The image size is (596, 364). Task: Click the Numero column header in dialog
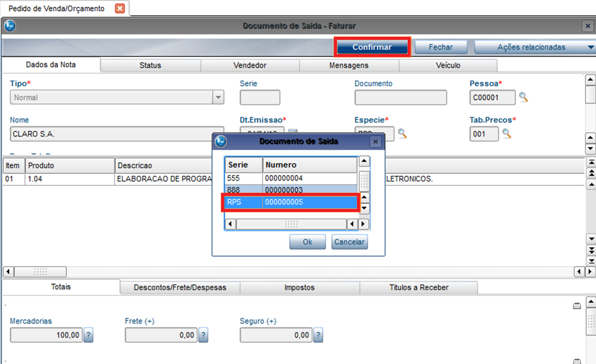point(309,165)
